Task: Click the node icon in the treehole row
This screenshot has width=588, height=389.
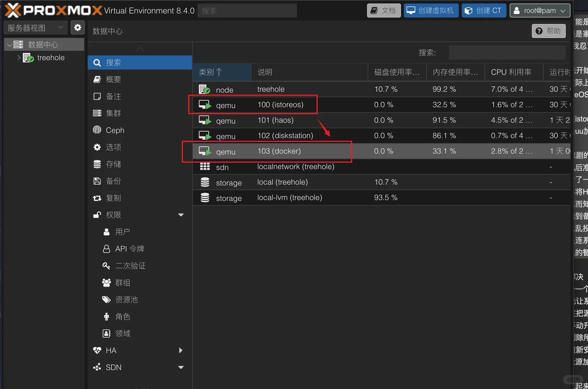Action: pyautogui.click(x=204, y=89)
